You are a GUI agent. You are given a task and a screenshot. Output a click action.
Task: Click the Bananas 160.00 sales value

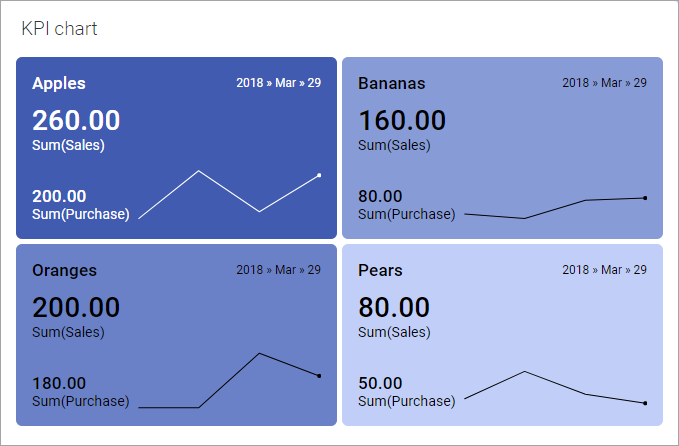402,120
